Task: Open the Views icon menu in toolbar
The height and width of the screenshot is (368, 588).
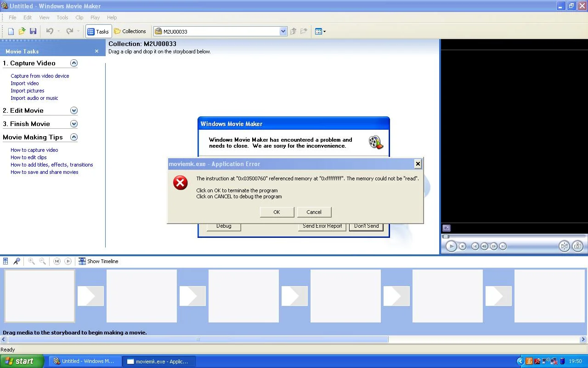Action: (320, 31)
